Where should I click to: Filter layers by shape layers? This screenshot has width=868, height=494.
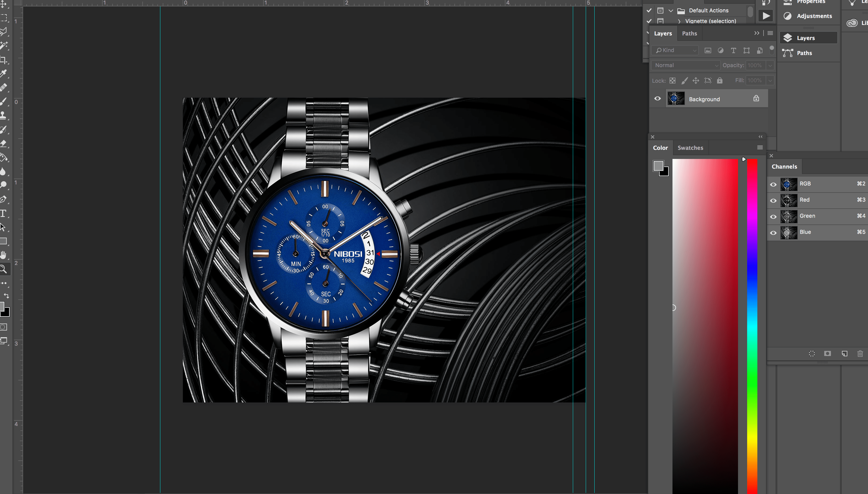click(747, 50)
